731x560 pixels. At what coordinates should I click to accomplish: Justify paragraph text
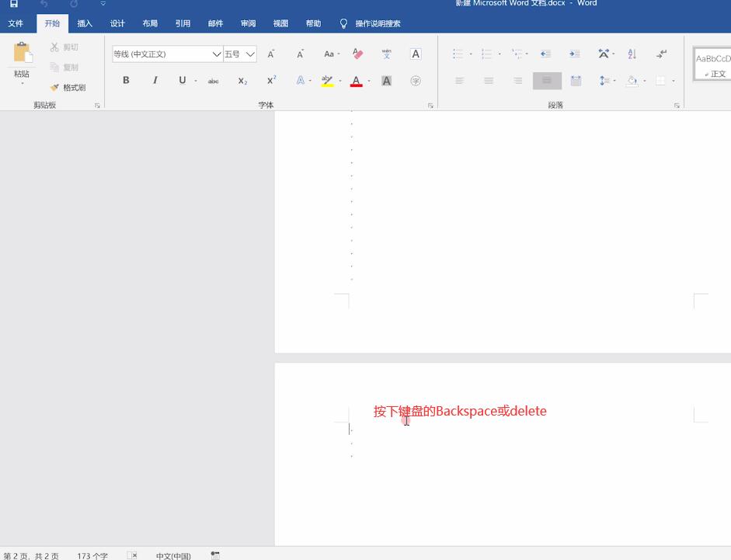pos(547,81)
